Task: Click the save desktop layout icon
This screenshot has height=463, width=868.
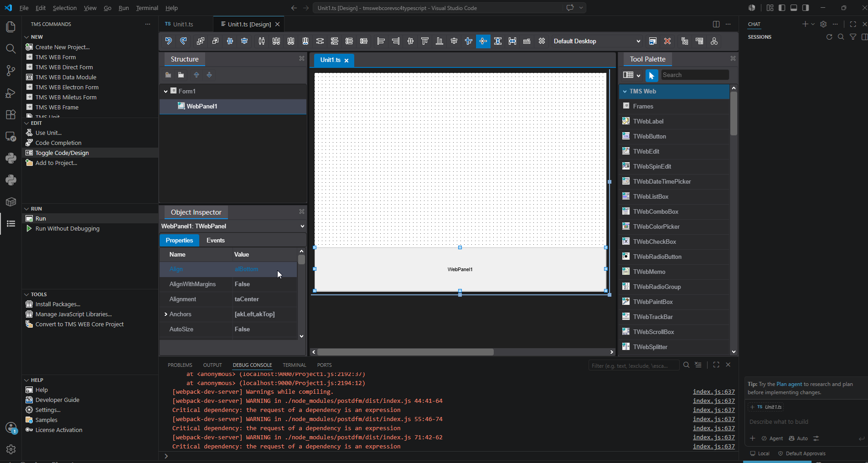Action: tap(653, 41)
